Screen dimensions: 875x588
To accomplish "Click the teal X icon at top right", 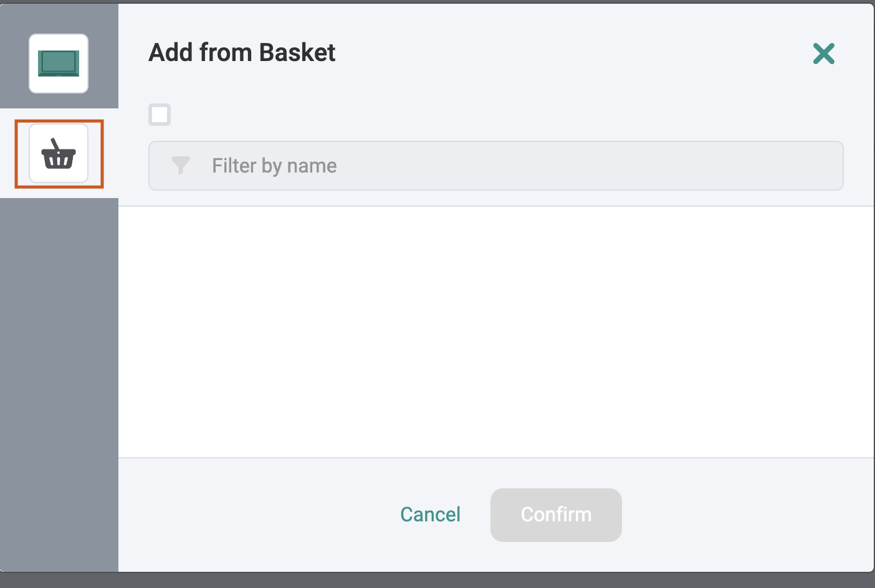I will click(x=823, y=54).
